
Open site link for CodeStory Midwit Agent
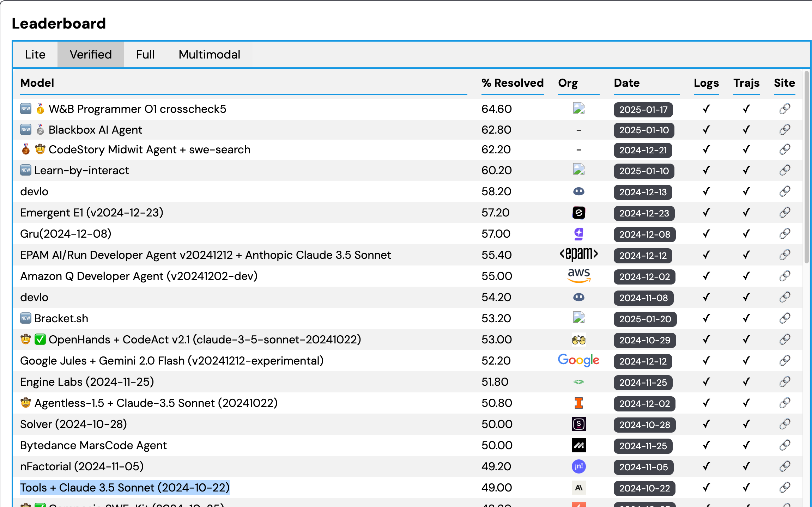[784, 149]
